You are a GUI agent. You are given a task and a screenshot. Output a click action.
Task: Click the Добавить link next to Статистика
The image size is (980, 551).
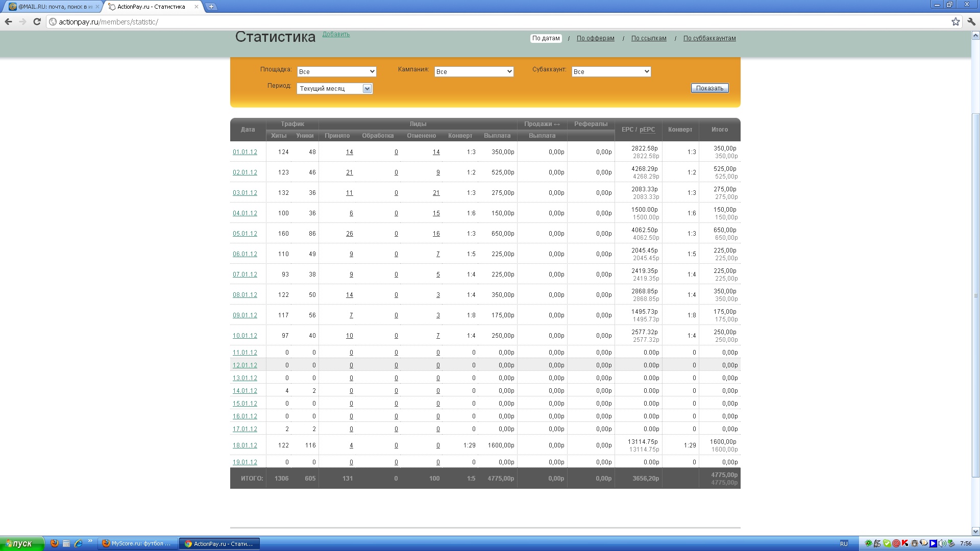click(336, 34)
